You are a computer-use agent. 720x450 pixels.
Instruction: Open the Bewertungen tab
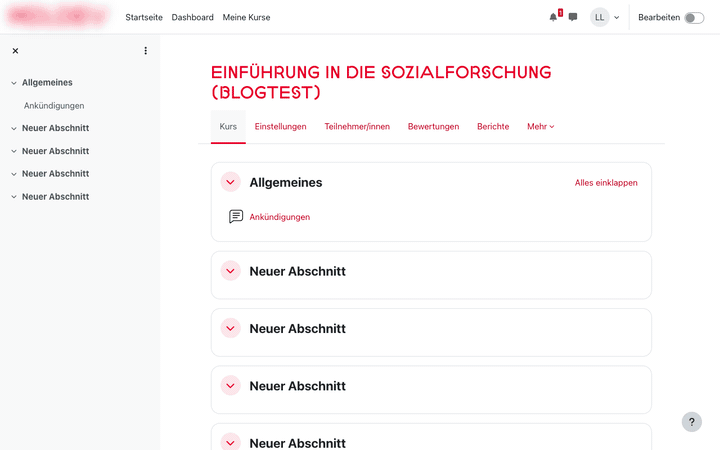(433, 126)
